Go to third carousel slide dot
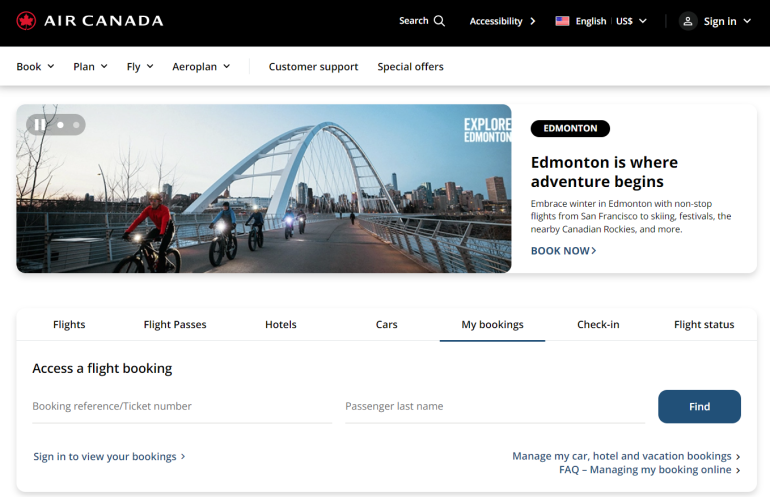 [x=76, y=125]
